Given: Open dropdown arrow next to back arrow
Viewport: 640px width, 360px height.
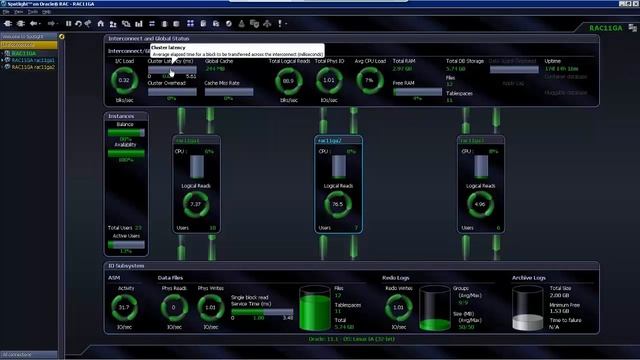Looking at the screenshot, I should click(x=40, y=24).
